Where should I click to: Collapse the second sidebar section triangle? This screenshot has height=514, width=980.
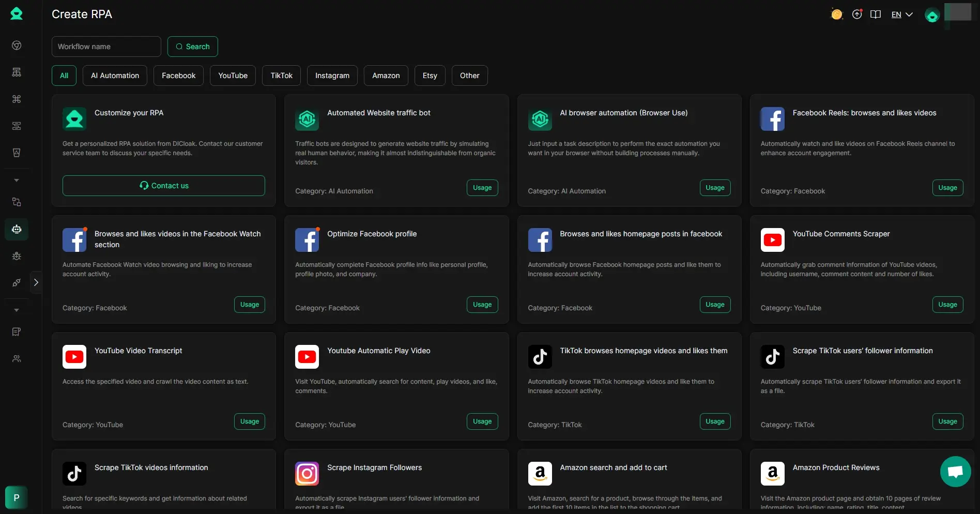point(17,310)
